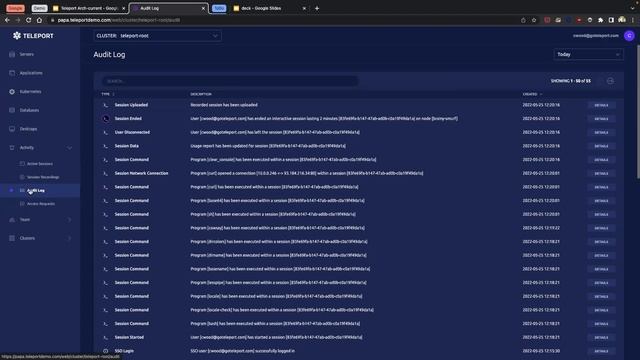This screenshot has width=640, height=360.
Task: Close the Audit Log browser tab
Action: click(203, 8)
